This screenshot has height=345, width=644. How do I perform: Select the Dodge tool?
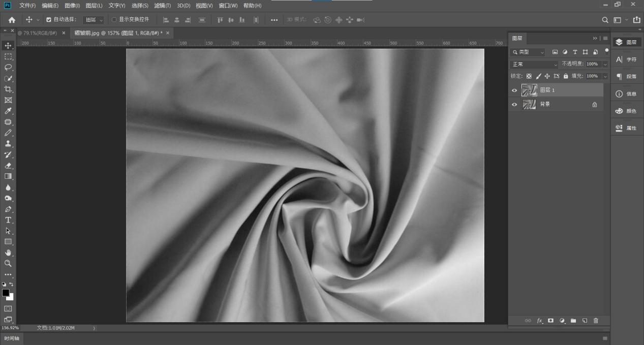[x=8, y=198]
